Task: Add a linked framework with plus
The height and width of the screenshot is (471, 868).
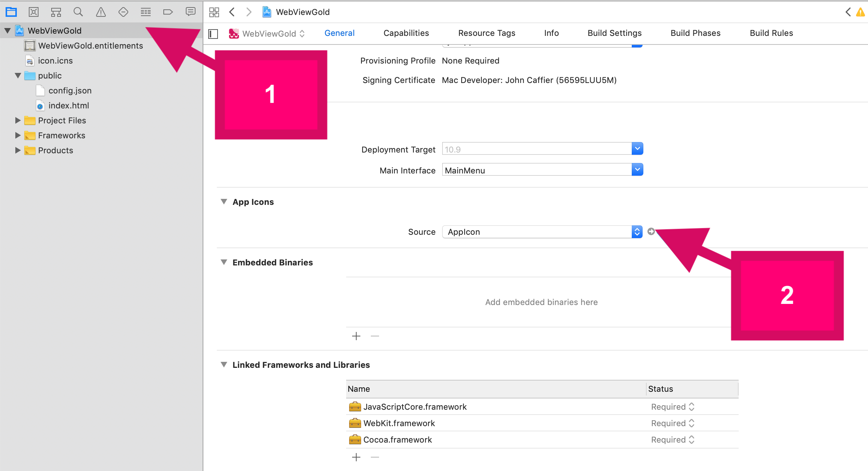Action: click(356, 457)
